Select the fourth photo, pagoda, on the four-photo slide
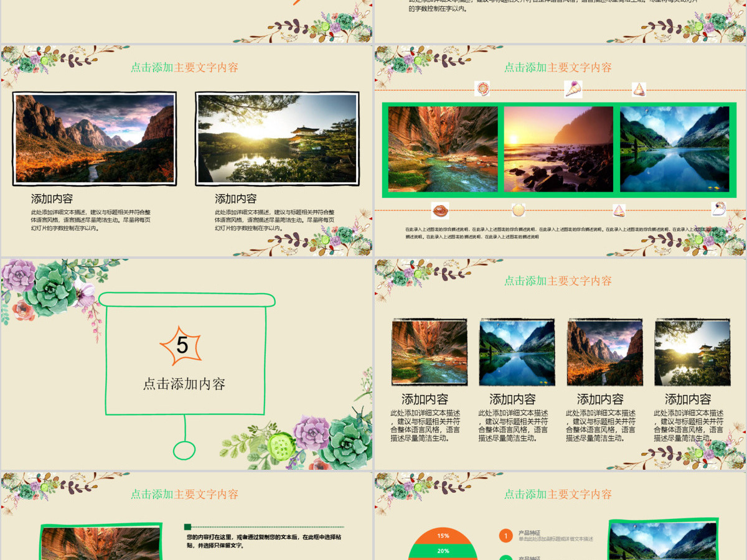 pos(692,352)
